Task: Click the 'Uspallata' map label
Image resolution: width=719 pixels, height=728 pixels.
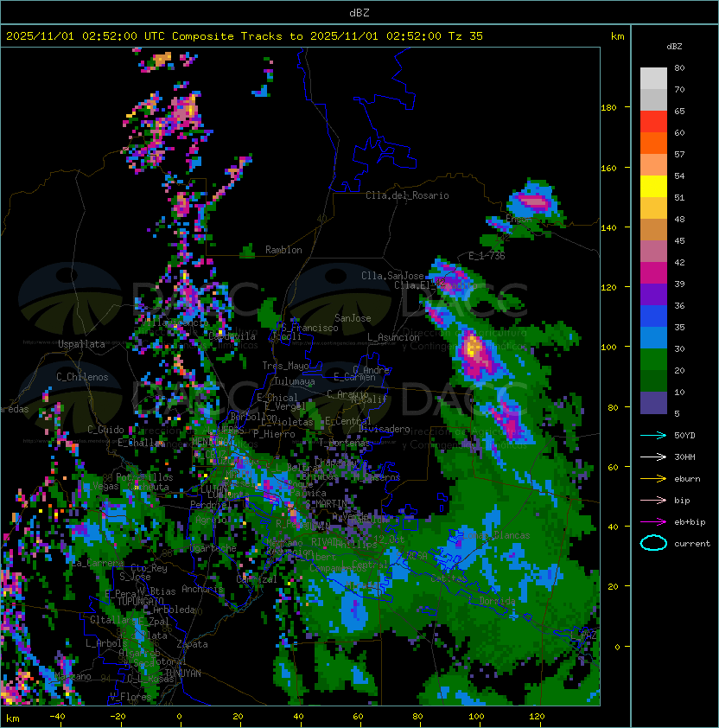Action: coord(81,344)
